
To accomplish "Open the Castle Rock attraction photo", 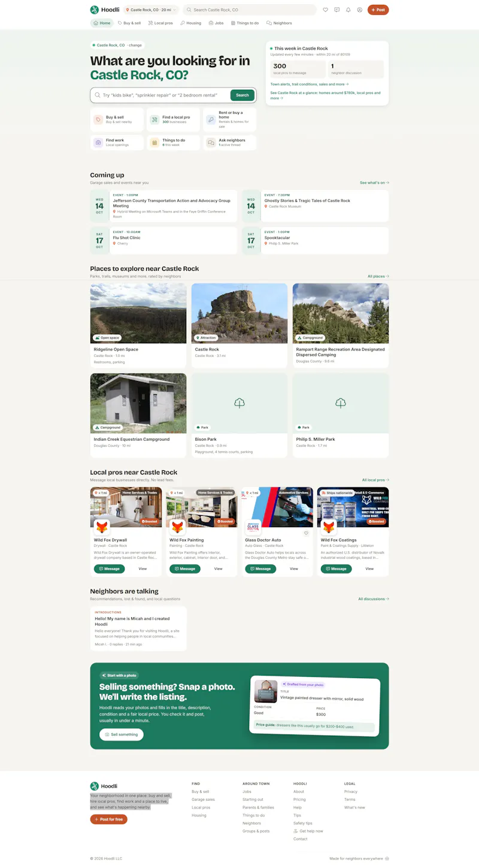I will point(239,313).
